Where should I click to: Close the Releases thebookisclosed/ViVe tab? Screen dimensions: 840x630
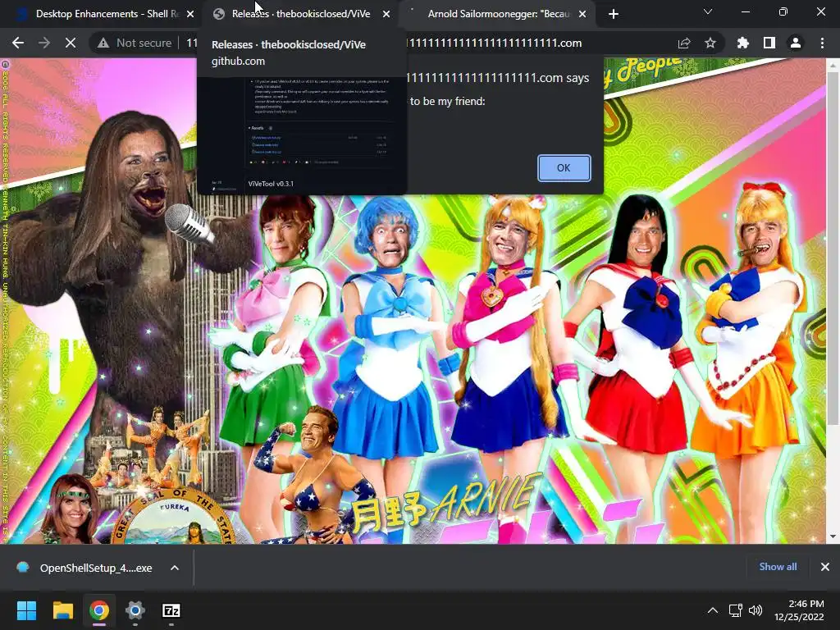[386, 15]
